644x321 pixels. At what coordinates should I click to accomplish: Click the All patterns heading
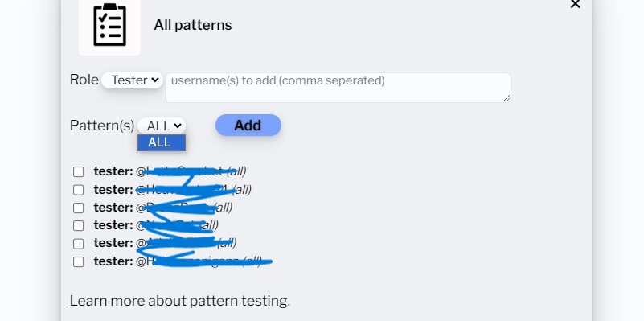(193, 25)
